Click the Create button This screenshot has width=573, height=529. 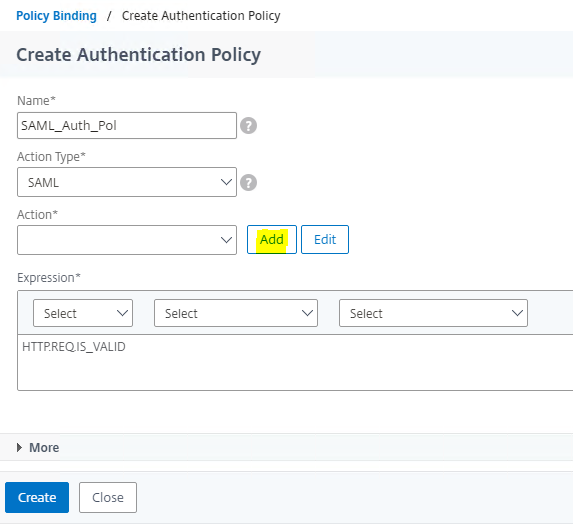click(37, 498)
